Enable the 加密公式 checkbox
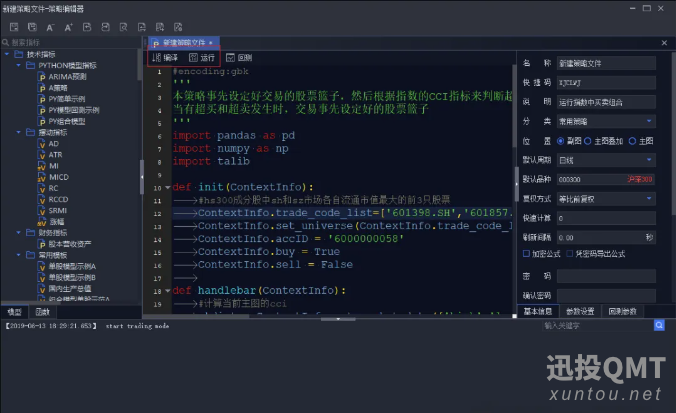 point(527,254)
